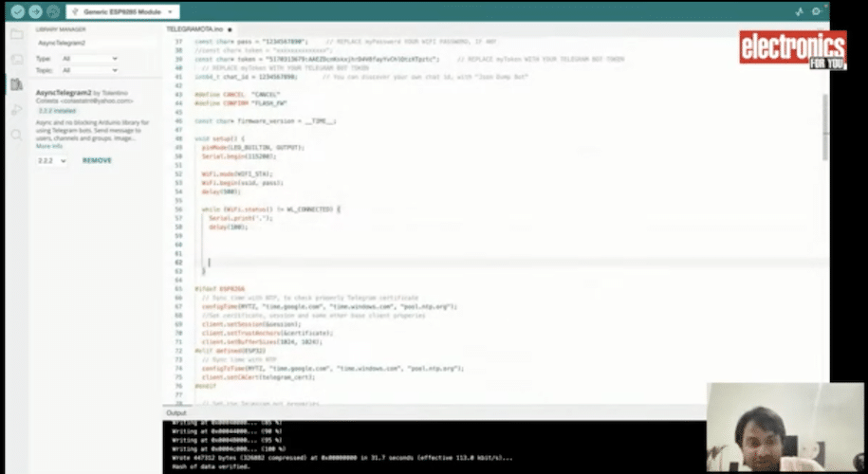The width and height of the screenshot is (868, 474).
Task: Open the Debug panel in the sidebar
Action: (16, 110)
